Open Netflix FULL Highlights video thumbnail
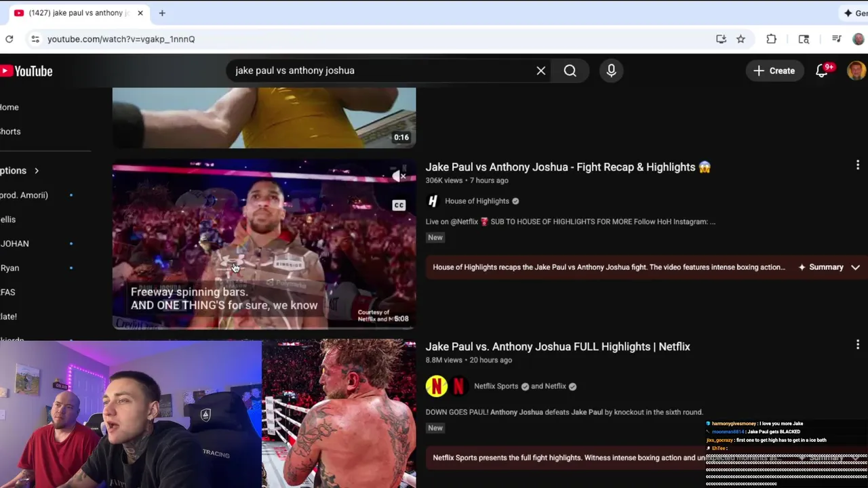868x488 pixels. [338, 413]
